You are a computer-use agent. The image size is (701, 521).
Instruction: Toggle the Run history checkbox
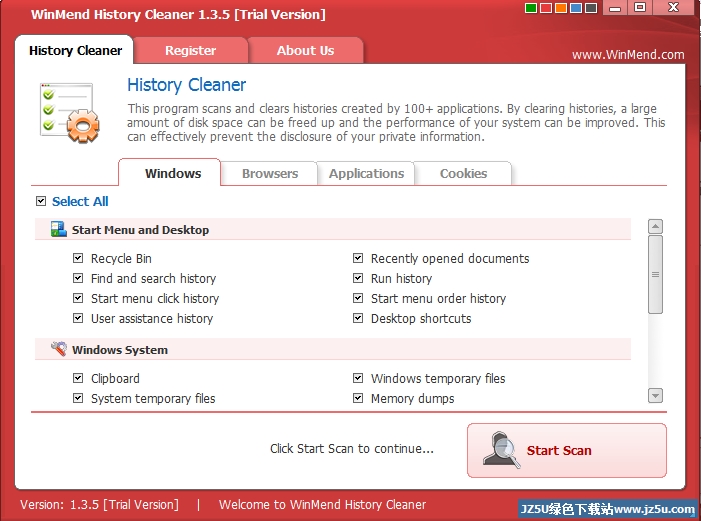click(358, 278)
